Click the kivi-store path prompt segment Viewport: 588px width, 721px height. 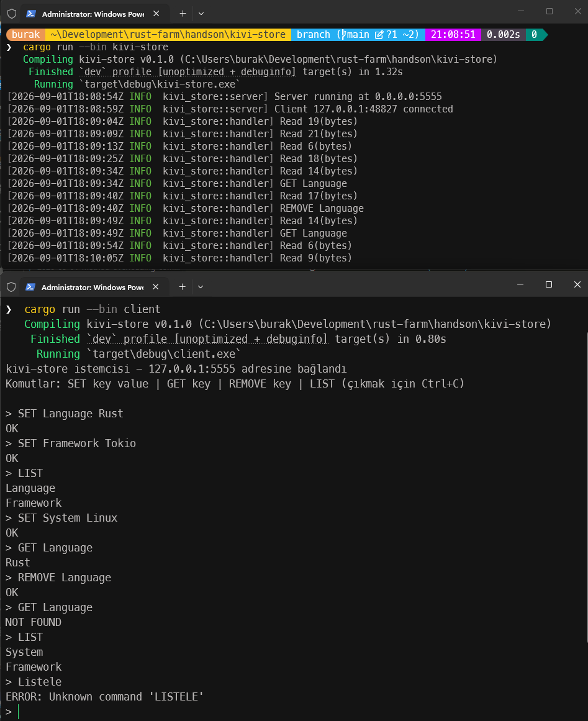[168, 35]
